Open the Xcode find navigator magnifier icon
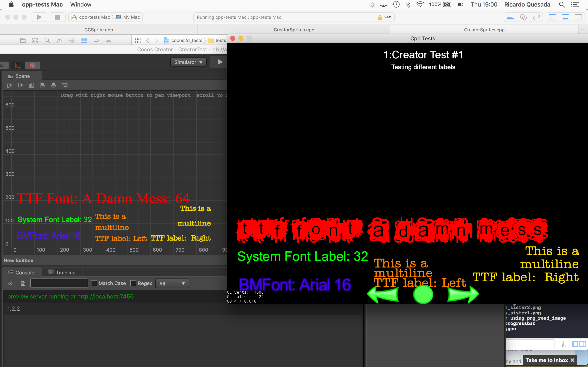This screenshot has width=588, height=367. pyautogui.click(x=47, y=40)
